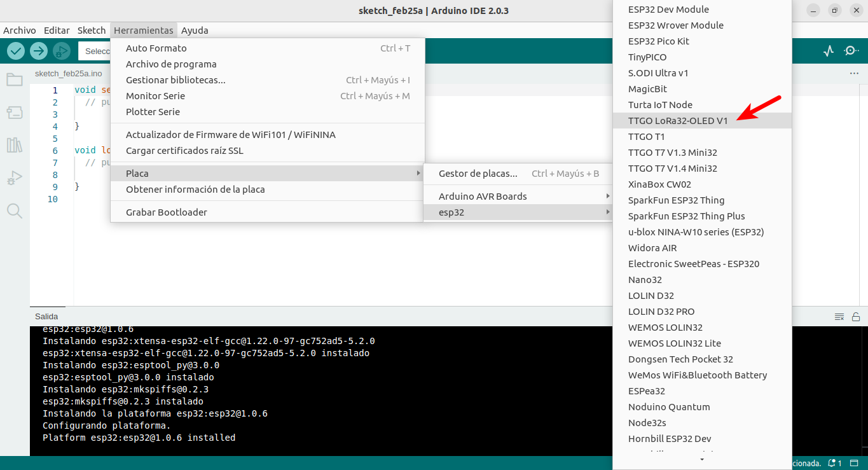The image size is (868, 470).
Task: Open the Library Manager sidebar icon
Action: tap(15, 145)
